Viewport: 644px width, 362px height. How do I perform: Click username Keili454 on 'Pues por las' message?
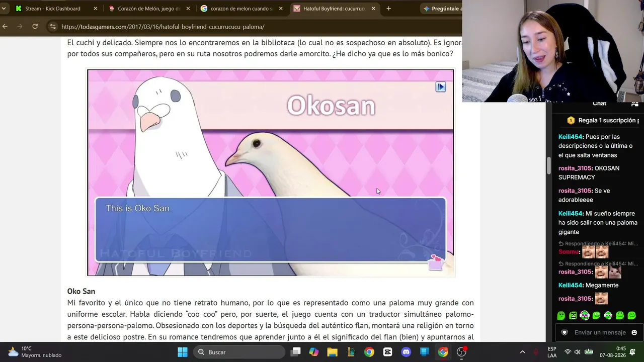571,137
